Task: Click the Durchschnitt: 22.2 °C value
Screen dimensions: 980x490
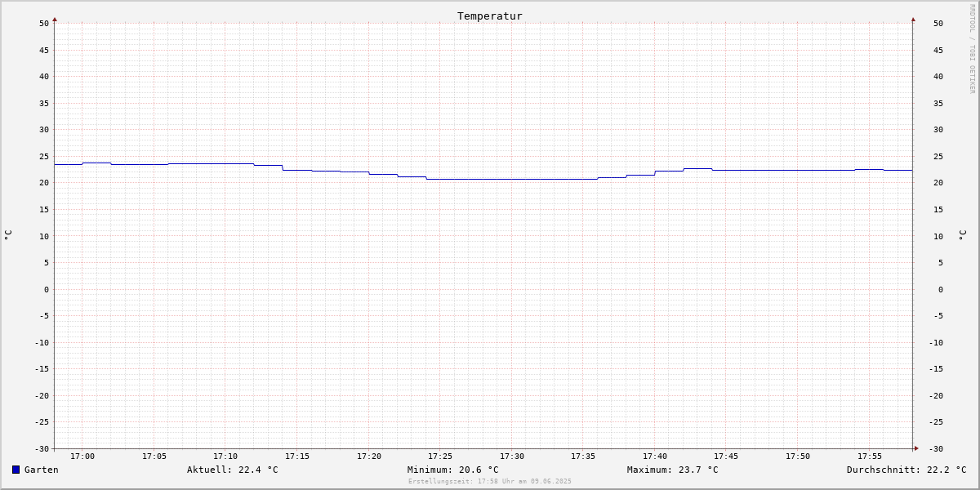Action: pos(906,470)
